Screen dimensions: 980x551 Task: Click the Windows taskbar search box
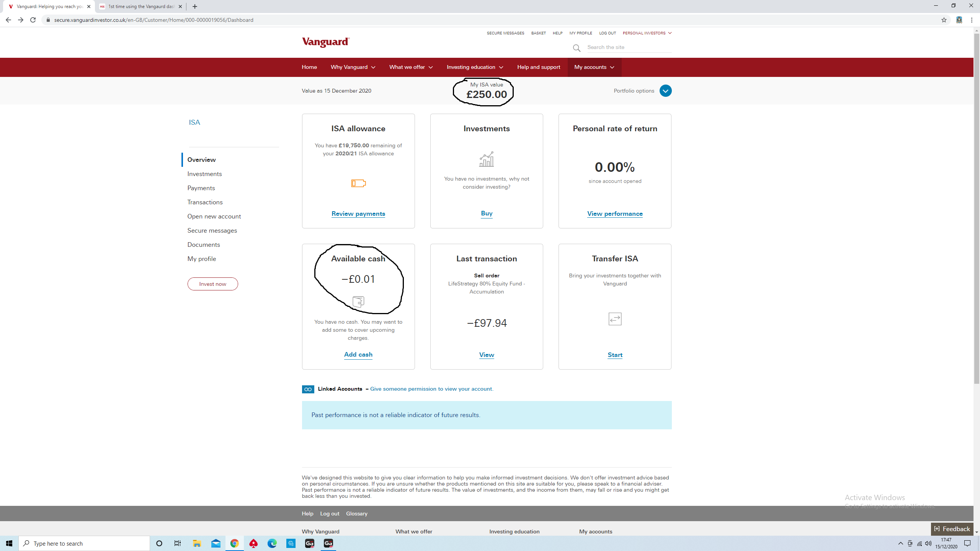click(84, 543)
